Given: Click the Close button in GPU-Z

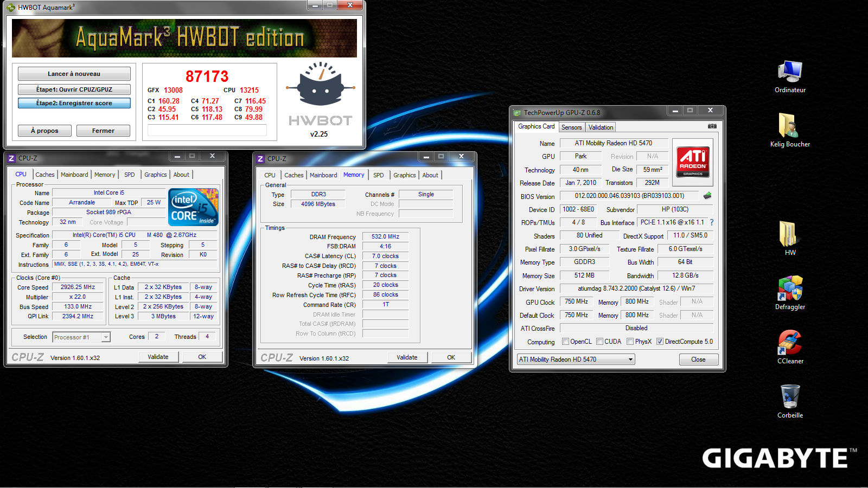Looking at the screenshot, I should click(x=698, y=359).
